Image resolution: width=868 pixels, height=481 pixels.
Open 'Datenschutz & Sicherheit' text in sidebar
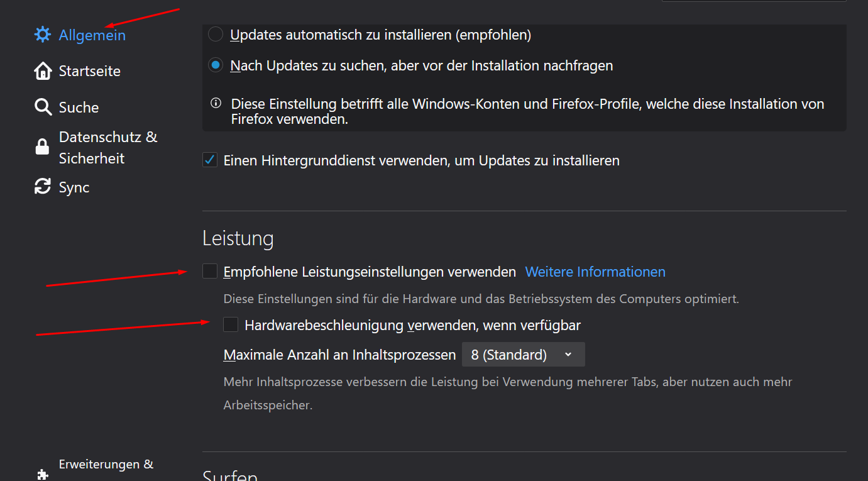107,148
